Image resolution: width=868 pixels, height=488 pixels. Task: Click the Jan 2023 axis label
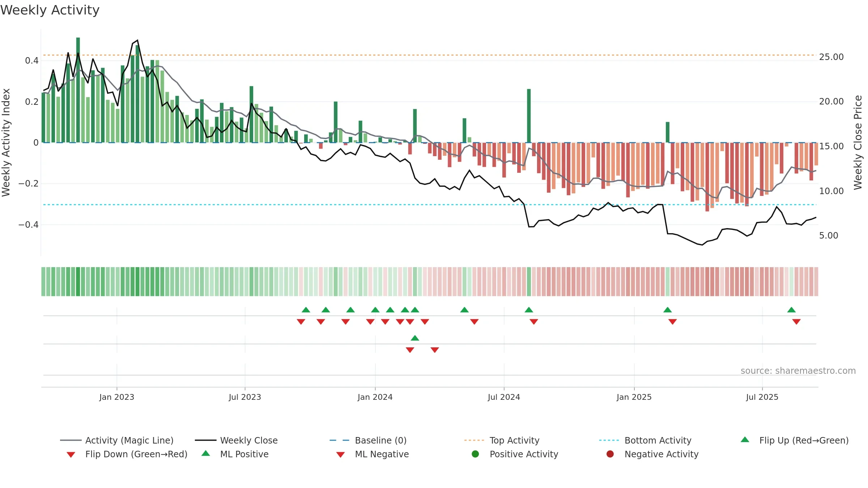[117, 397]
